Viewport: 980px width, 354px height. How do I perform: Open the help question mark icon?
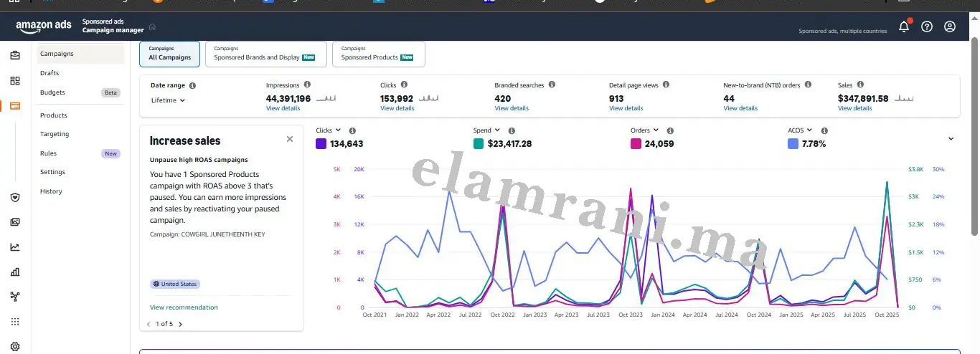pos(927,27)
